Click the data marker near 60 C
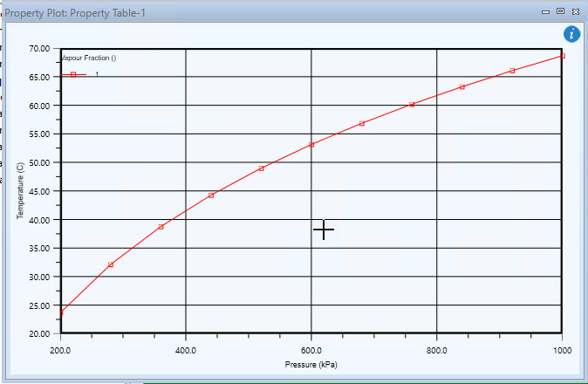Image resolution: width=588 pixels, height=384 pixels. pyautogui.click(x=412, y=105)
